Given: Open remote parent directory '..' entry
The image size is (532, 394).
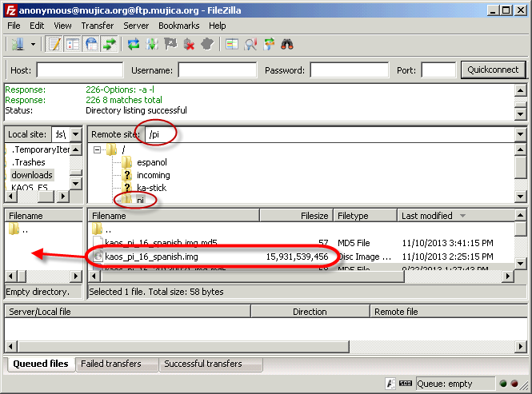Looking at the screenshot, I should 102,230.
